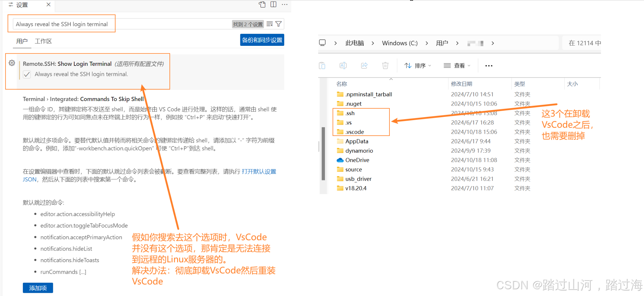Select the AppData folder
The width and height of the screenshot is (644, 296).
pyautogui.click(x=352, y=141)
